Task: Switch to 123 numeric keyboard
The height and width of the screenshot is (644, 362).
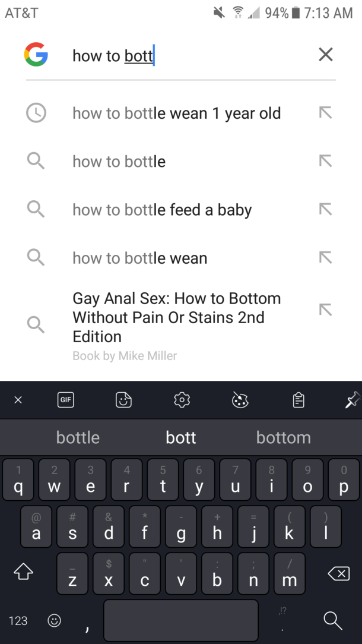Action: click(18, 621)
